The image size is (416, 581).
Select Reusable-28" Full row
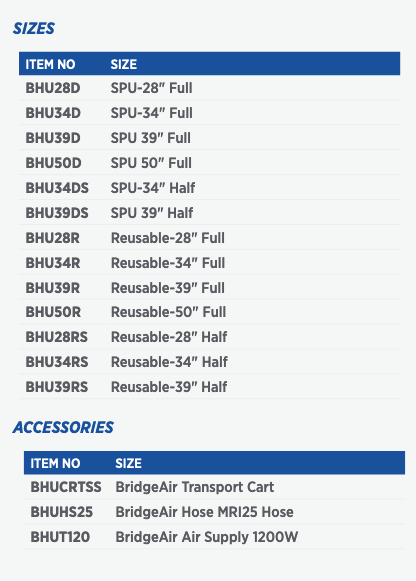coord(209,238)
